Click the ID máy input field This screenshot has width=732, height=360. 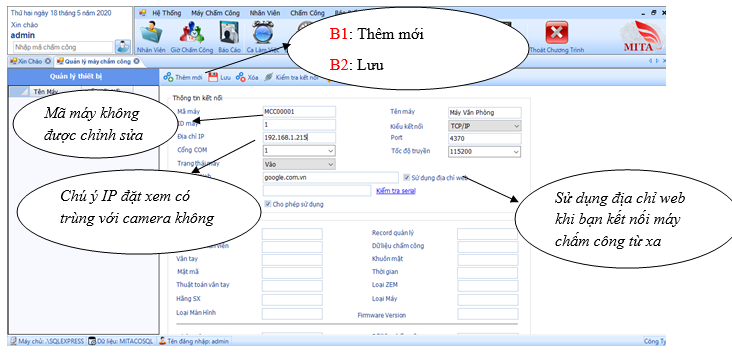click(299, 125)
